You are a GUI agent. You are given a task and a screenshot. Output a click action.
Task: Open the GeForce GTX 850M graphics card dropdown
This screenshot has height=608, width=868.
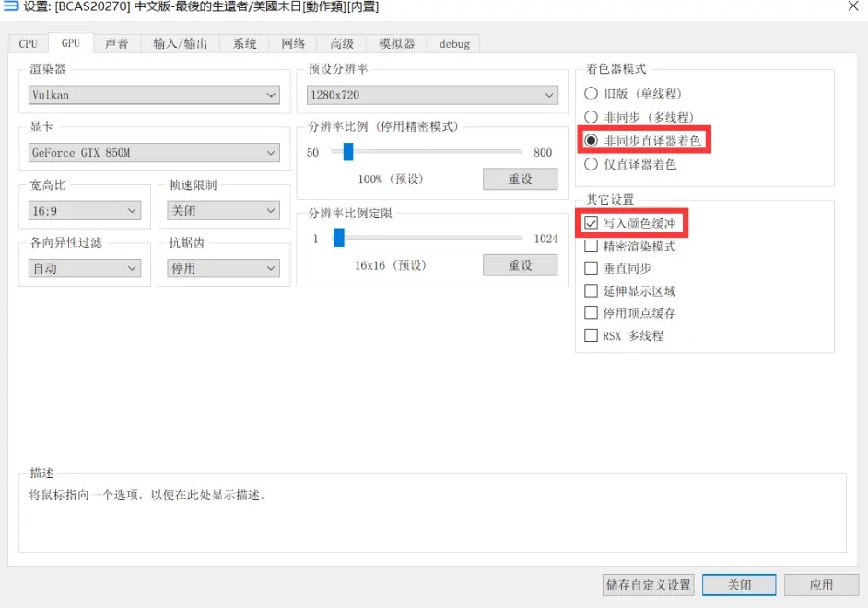click(153, 152)
